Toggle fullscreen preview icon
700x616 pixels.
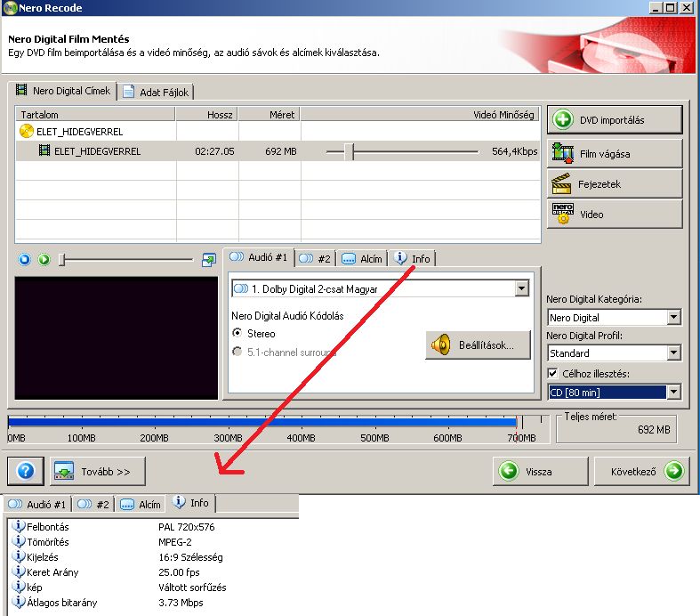[209, 260]
